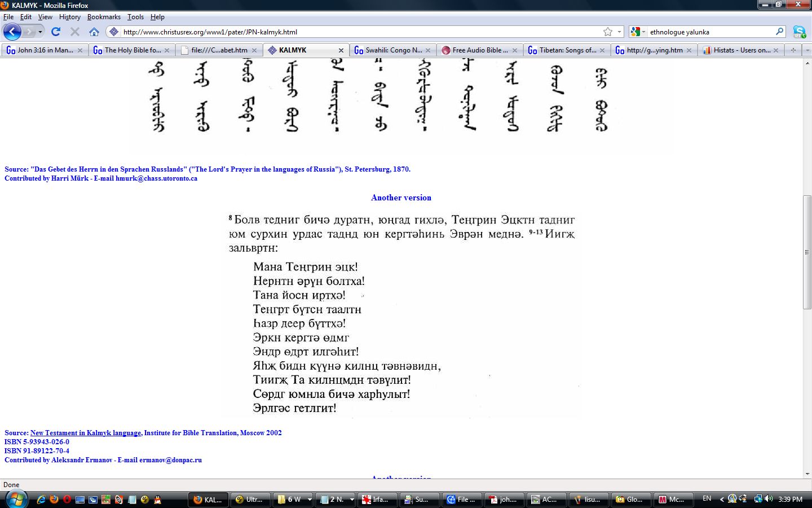Open the address bar URL history dropdown

click(619, 32)
